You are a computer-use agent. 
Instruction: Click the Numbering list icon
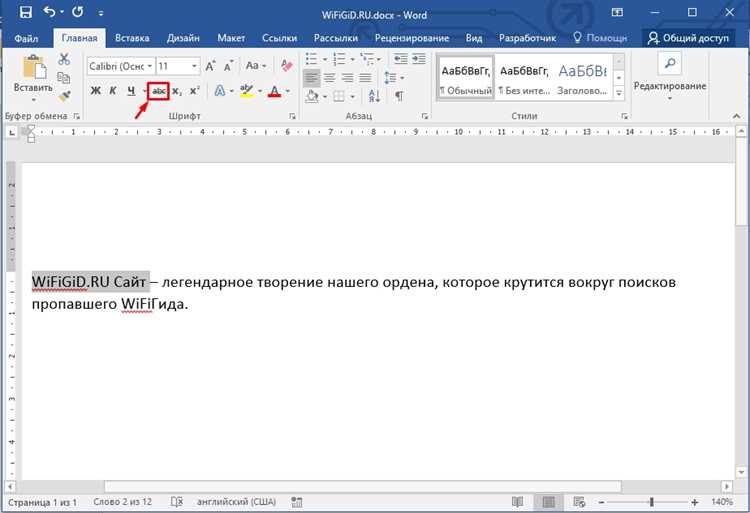[x=339, y=59]
